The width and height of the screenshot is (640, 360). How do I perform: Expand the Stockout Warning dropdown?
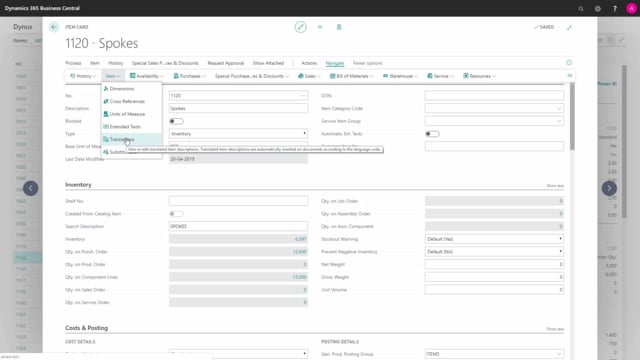click(x=494, y=239)
